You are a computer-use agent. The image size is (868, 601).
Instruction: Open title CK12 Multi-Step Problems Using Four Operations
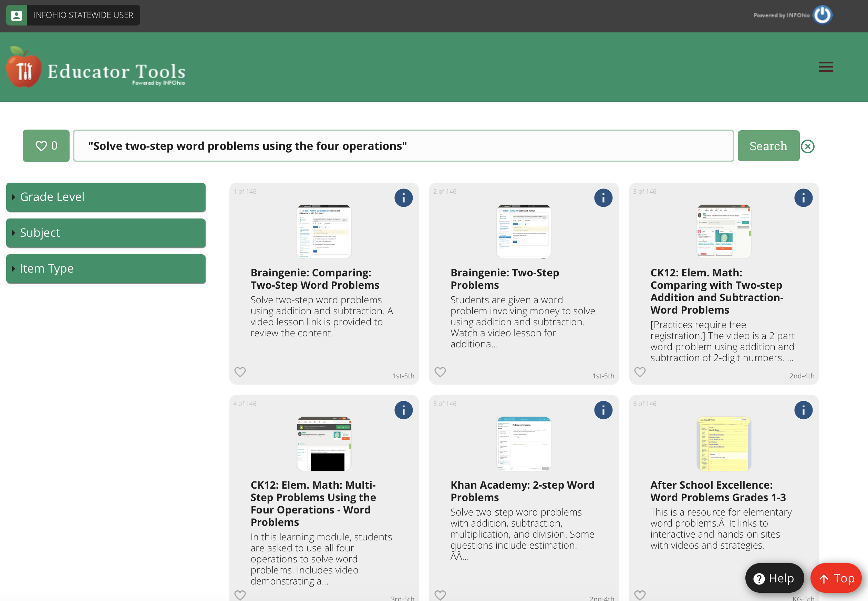[313, 503]
